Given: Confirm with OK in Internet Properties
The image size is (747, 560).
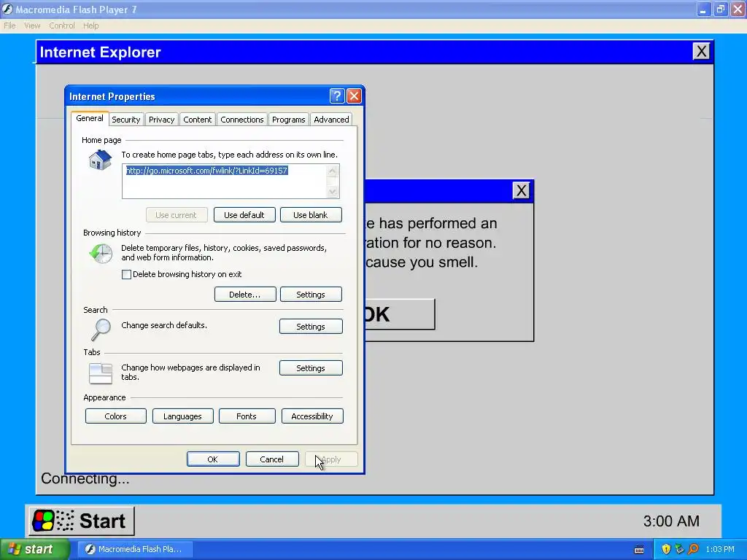Looking at the screenshot, I should [213, 459].
